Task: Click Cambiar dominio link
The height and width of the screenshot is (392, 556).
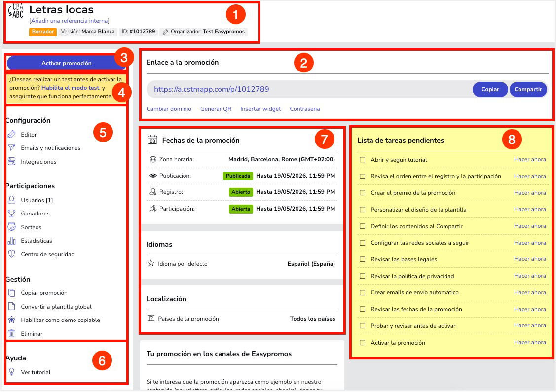Action: coord(169,109)
